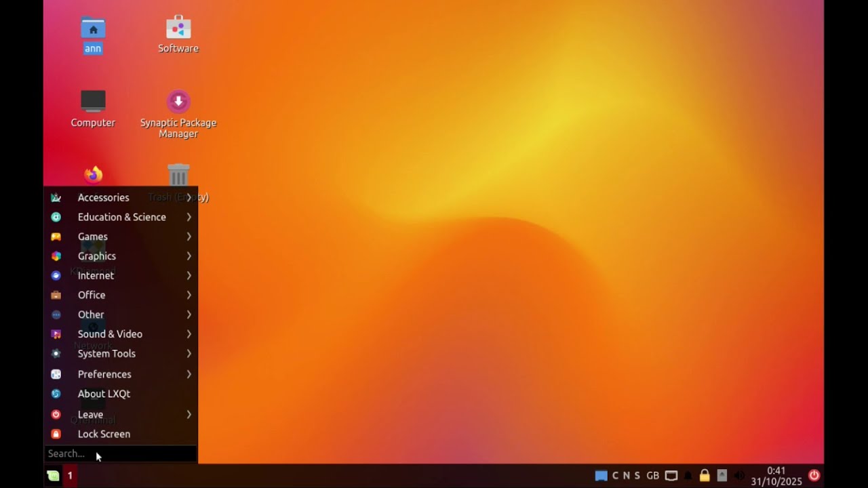868x488 pixels.
Task: Expand the Internet submenu chevron
Action: [189, 275]
